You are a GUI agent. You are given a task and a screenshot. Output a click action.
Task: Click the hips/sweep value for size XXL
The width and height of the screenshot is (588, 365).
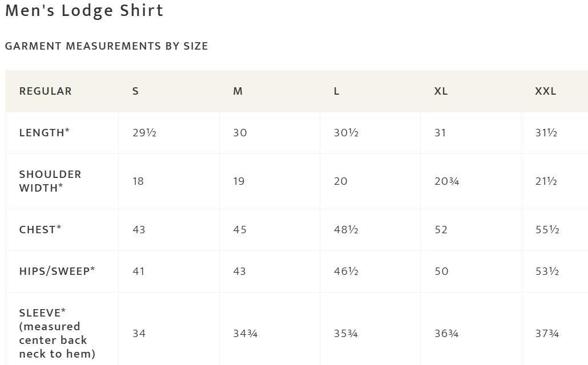(547, 271)
